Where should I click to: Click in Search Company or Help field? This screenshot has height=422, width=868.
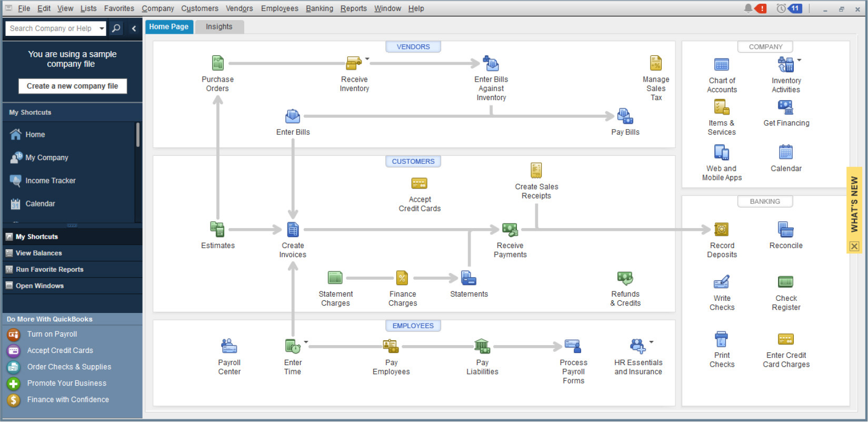(51, 28)
